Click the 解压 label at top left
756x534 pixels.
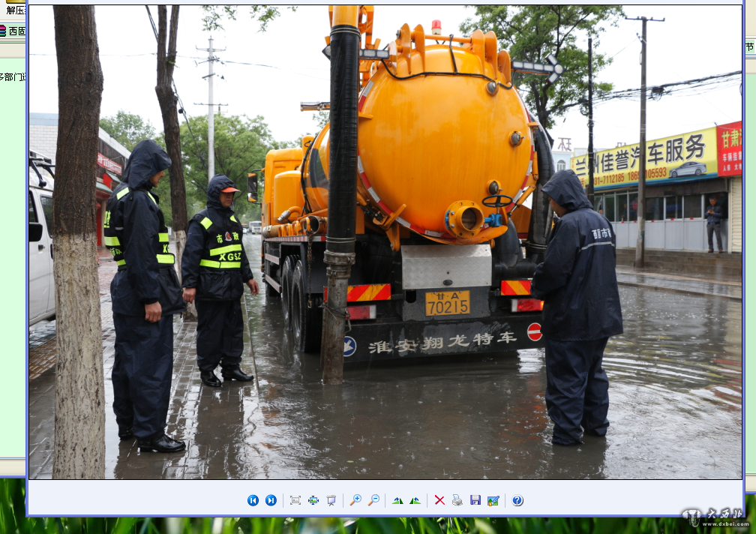15,10
